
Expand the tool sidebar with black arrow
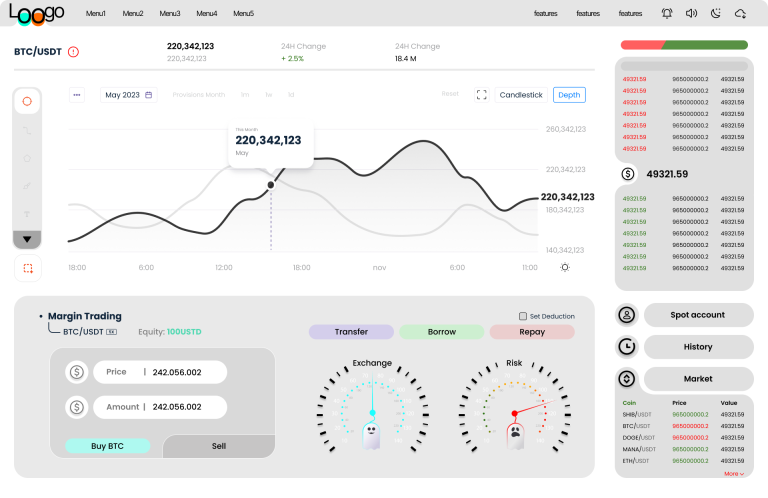point(27,239)
